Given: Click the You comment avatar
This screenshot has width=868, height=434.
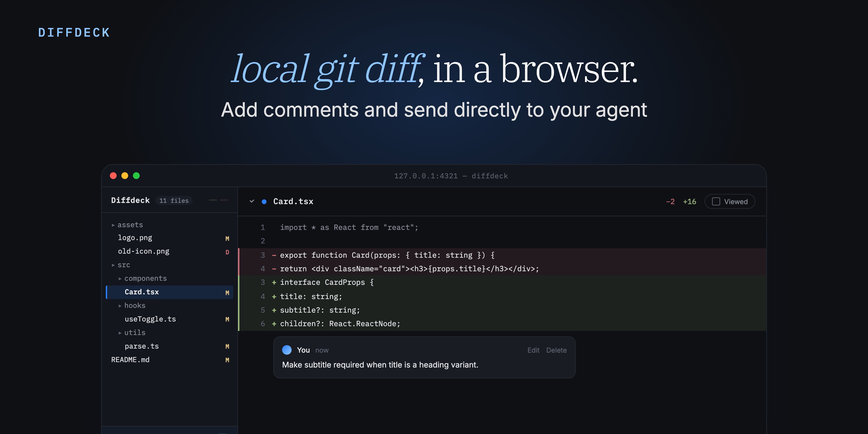Looking at the screenshot, I should coord(287,350).
